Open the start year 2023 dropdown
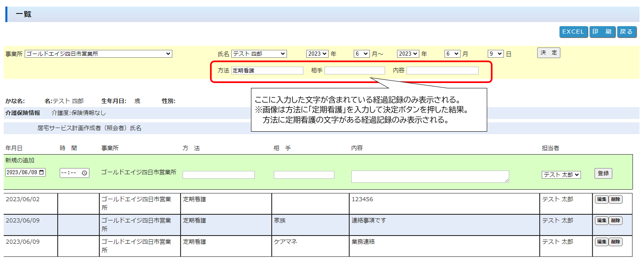 317,54
